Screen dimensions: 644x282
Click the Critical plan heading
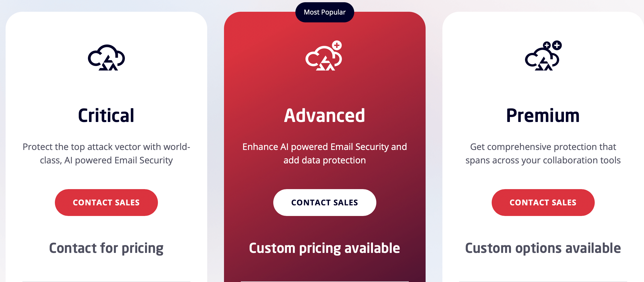106,115
